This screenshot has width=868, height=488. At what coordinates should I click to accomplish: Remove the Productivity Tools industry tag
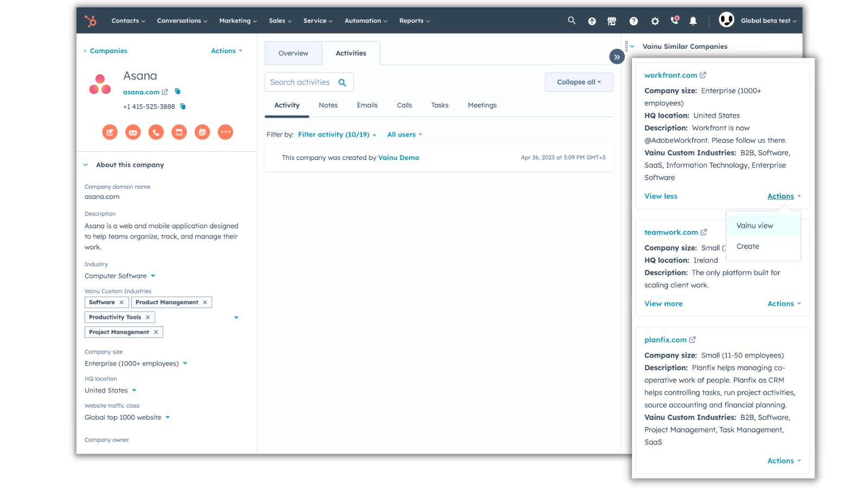coord(148,317)
